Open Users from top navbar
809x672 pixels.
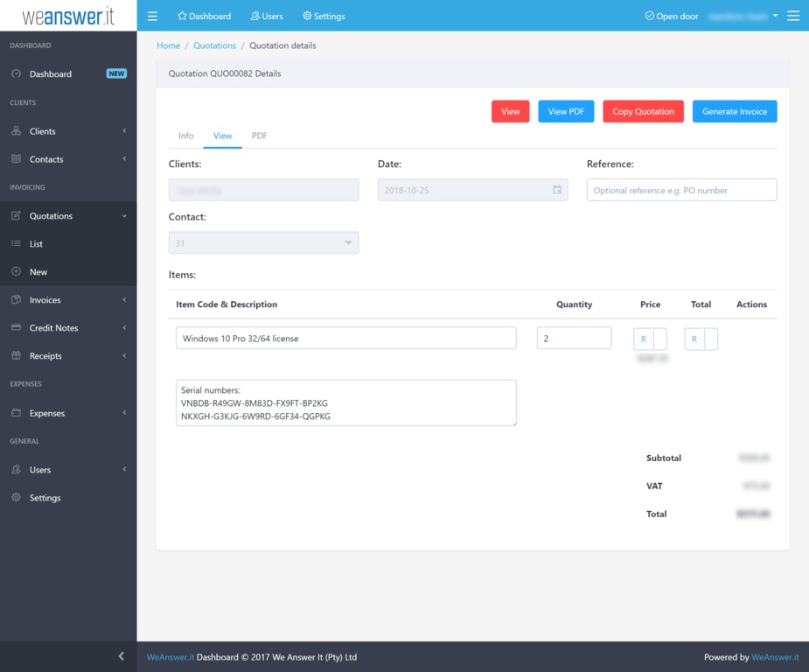[x=267, y=16]
